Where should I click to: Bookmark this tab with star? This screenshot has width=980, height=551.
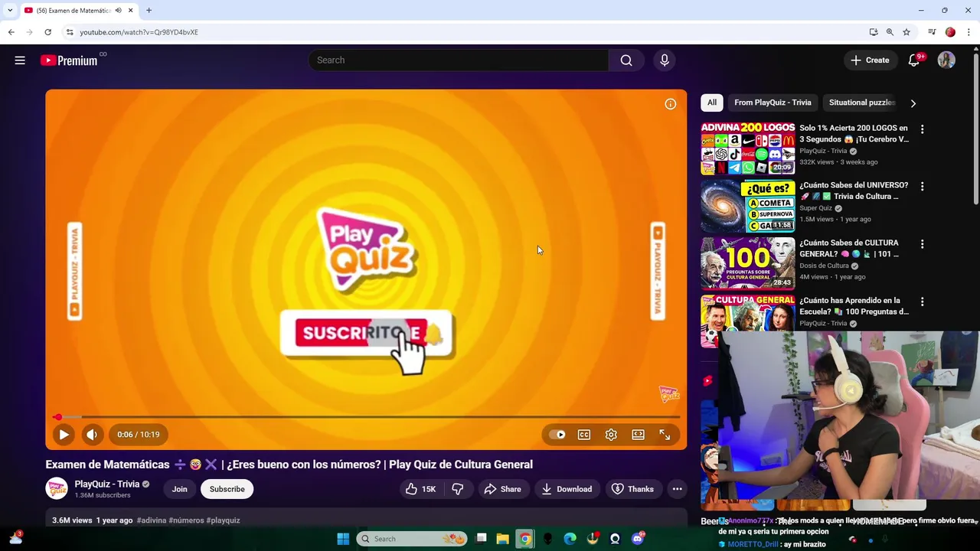pos(906,32)
